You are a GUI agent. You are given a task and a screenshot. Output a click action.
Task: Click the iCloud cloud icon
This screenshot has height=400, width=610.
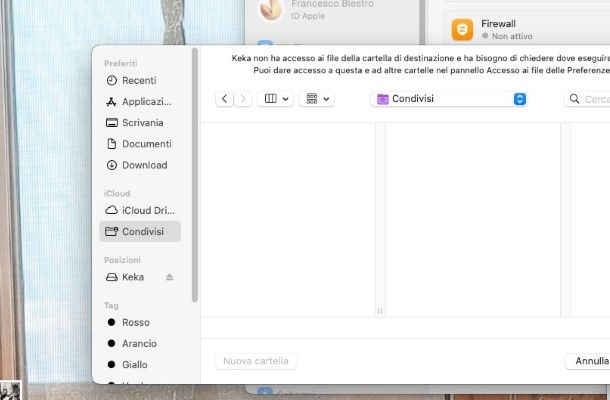pyautogui.click(x=112, y=210)
